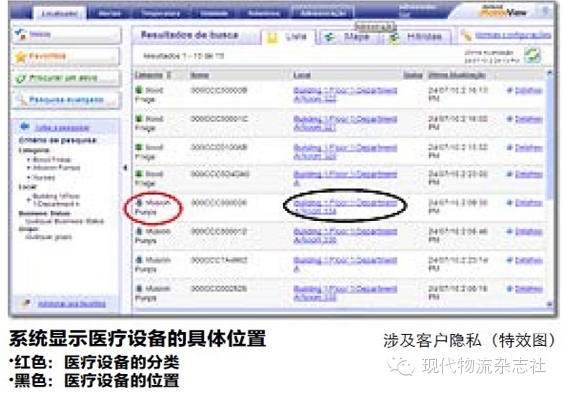563x393 pixels.
Task: Click the Voltar à pesquisa link
Action: [x=62, y=128]
